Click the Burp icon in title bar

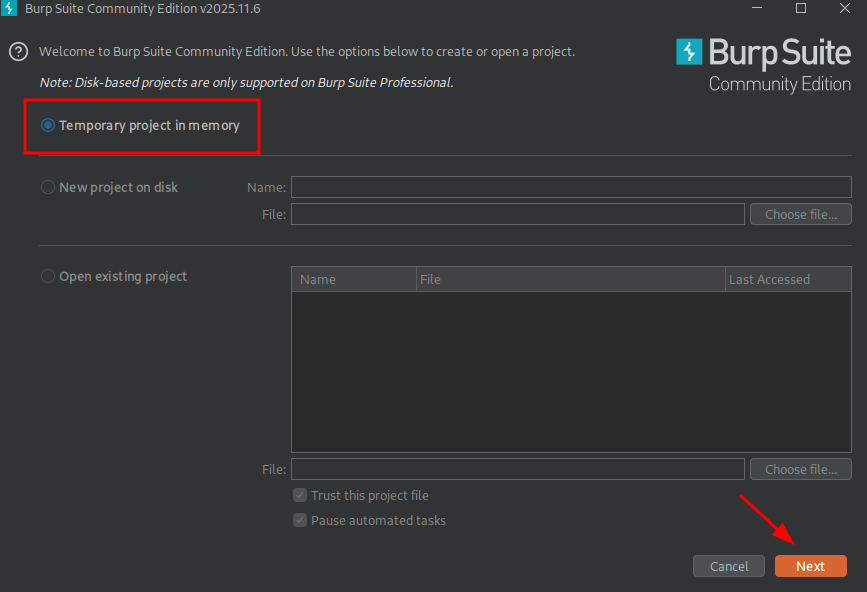[x=10, y=8]
